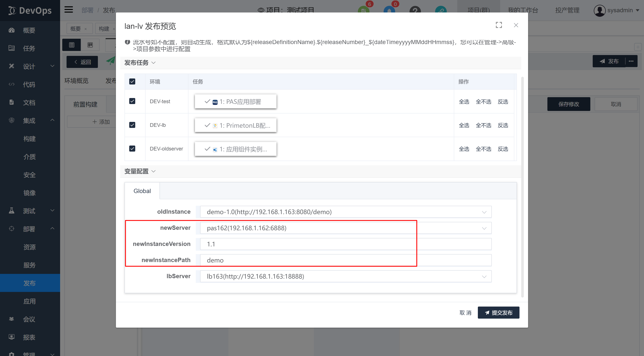The width and height of the screenshot is (644, 356).
Task: Select the list view icon button
Action: (71, 45)
